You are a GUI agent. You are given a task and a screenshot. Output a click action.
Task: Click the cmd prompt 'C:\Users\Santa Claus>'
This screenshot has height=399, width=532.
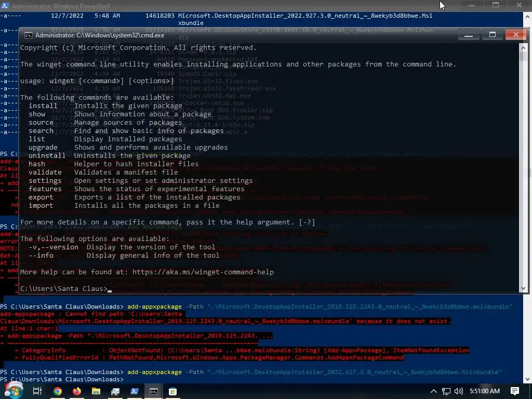pos(64,289)
